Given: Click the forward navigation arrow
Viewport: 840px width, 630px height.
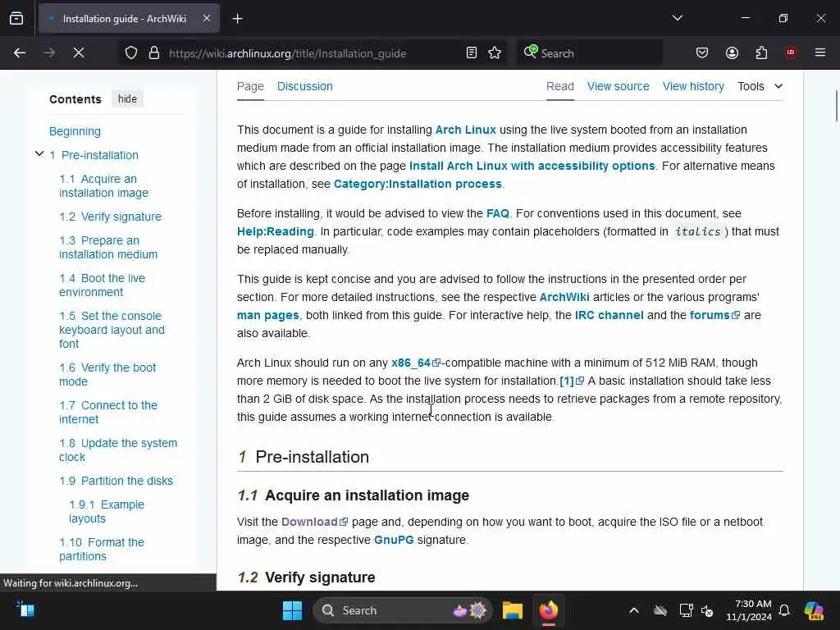Looking at the screenshot, I should tap(49, 52).
